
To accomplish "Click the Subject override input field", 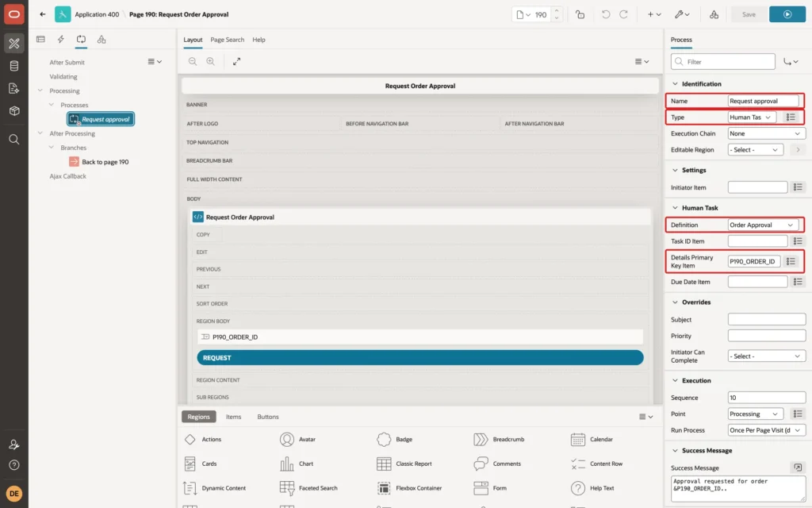I will (767, 319).
